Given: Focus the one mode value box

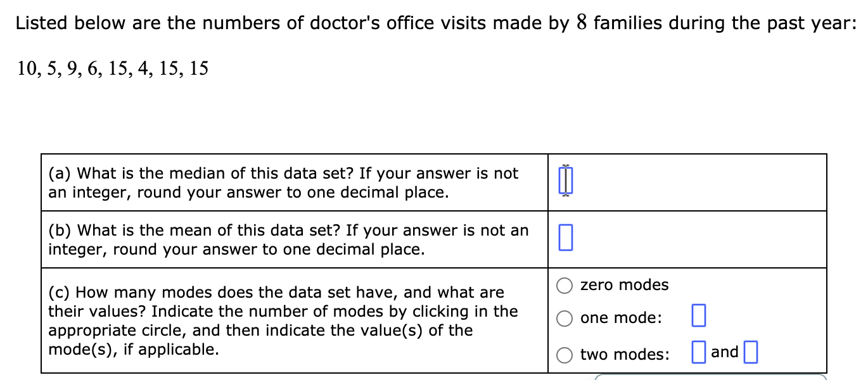Looking at the screenshot, I should coord(698,315).
